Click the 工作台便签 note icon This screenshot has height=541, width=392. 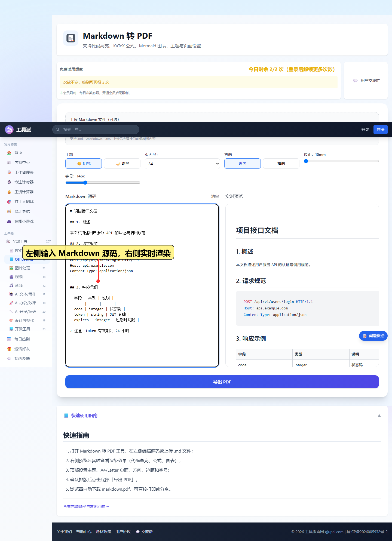9,172
